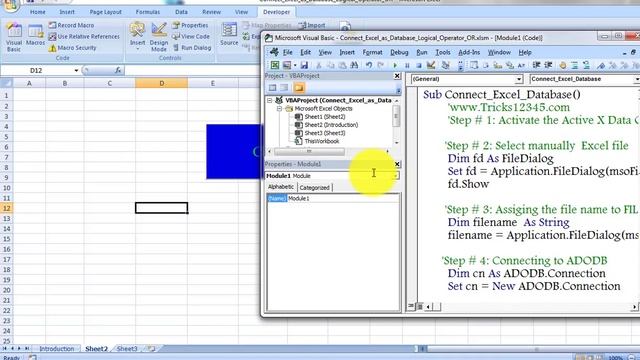This screenshot has height=360, width=640.
Task: Click View Code icon in Project panel
Action: (x=272, y=88)
